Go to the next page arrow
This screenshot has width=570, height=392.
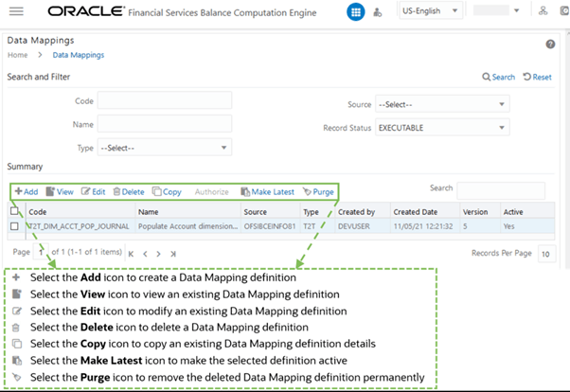point(158,254)
